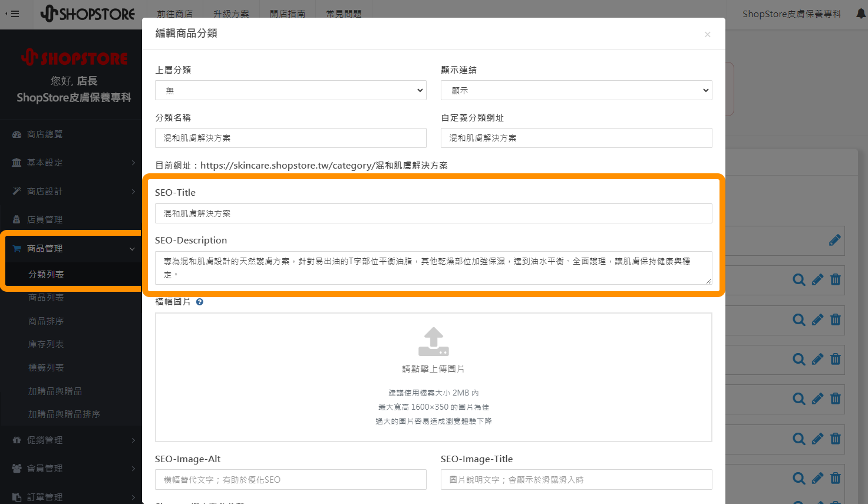Expand the 訂單管理 sidebar section
The image size is (868, 504).
coord(71,497)
